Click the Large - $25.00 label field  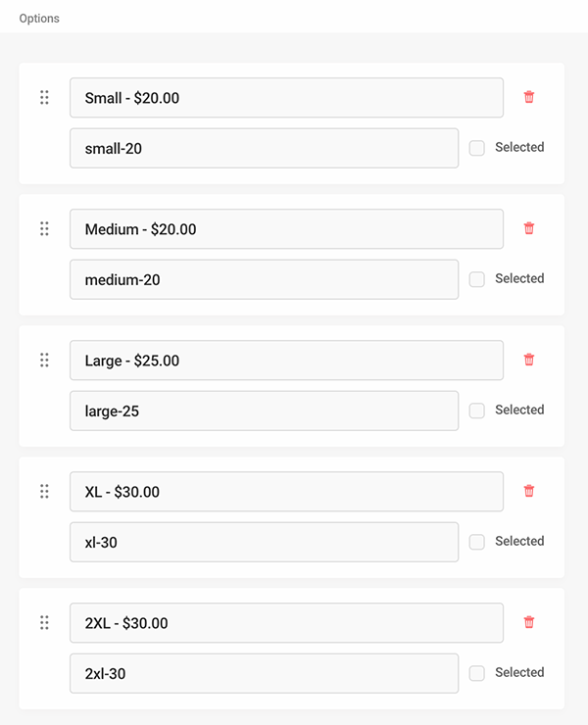pyautogui.click(x=286, y=361)
